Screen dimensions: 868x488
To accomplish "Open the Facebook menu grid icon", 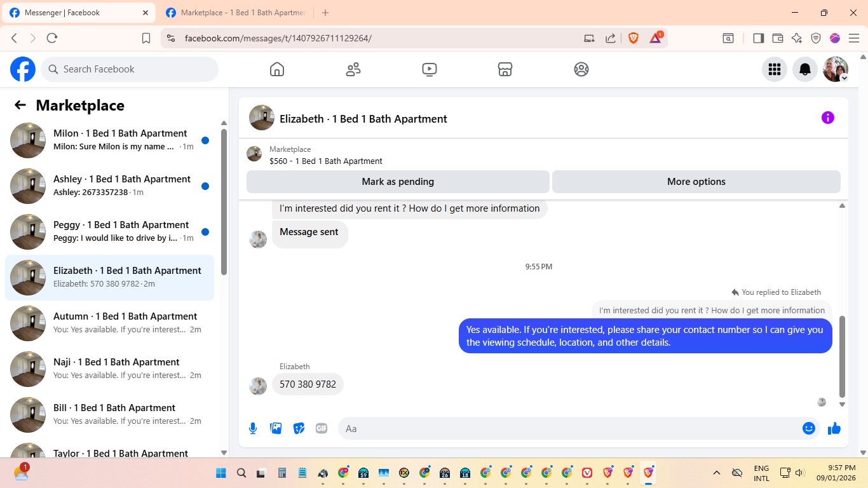I will click(x=775, y=69).
